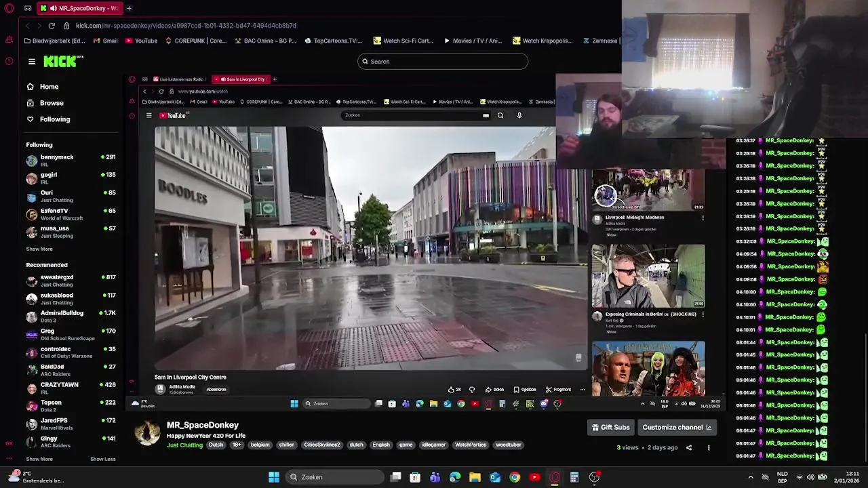Viewport: 868px width, 488px height.
Task: Switch to Opera GX on the taskbar
Action: click(555, 477)
